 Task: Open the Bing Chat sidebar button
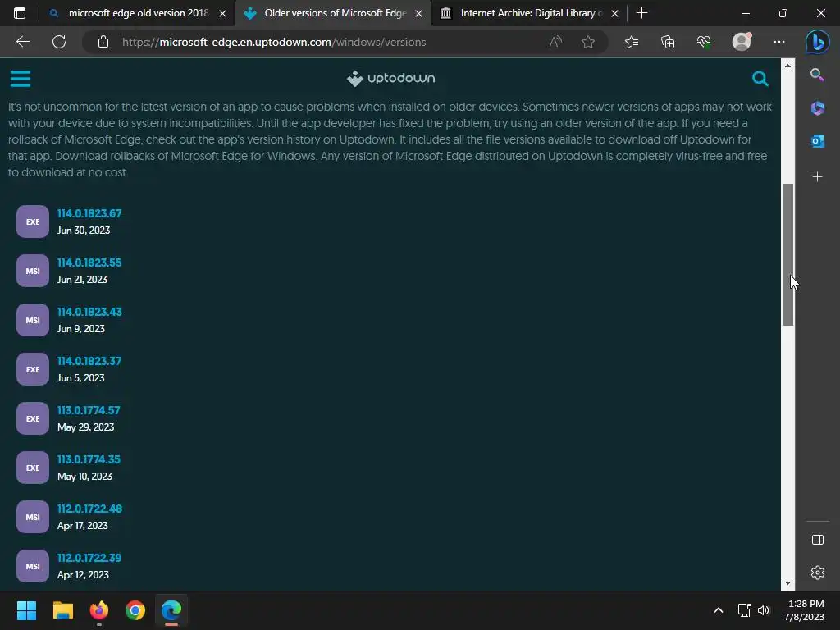[x=818, y=42]
